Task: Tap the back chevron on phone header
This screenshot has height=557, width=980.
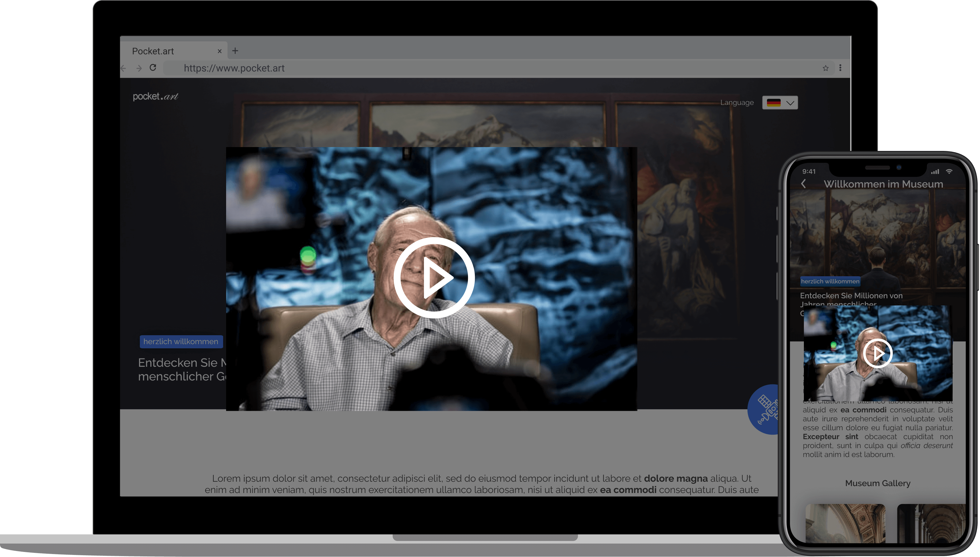Action: tap(804, 184)
